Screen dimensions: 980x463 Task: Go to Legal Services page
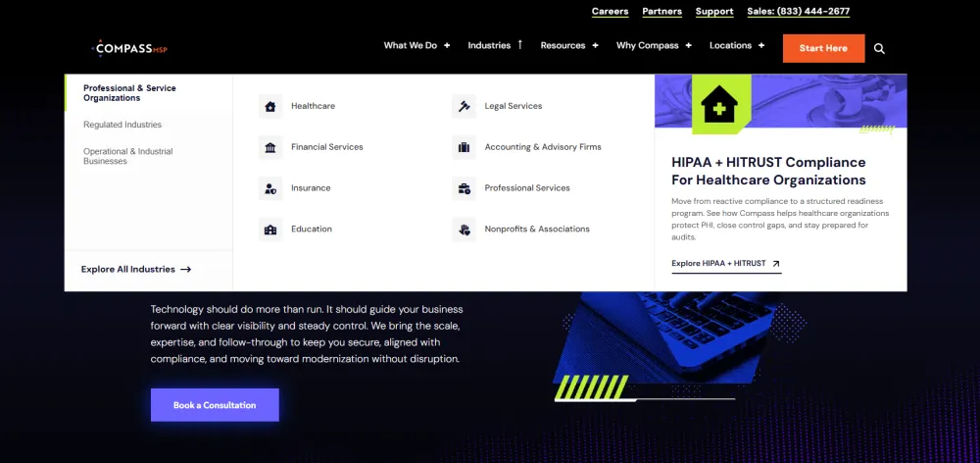pos(514,106)
